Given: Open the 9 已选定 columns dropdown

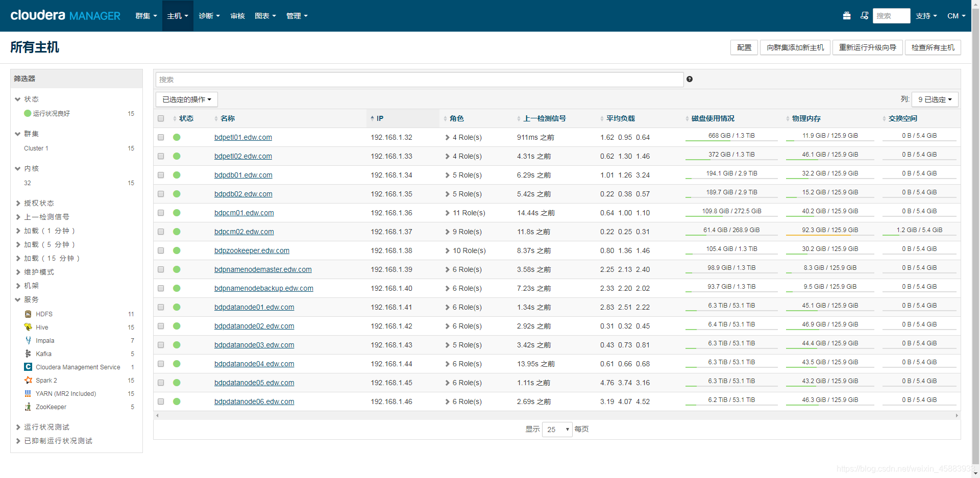Looking at the screenshot, I should pyautogui.click(x=935, y=99).
